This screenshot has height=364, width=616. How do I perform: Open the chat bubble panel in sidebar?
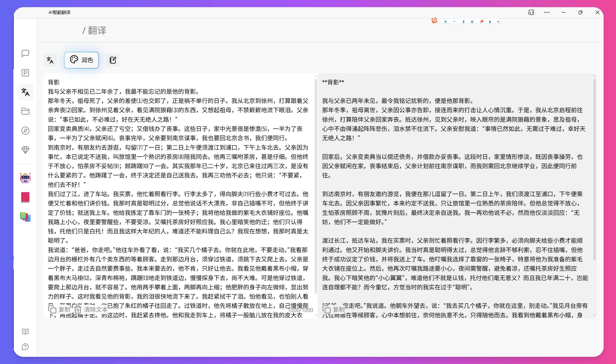[x=25, y=54]
